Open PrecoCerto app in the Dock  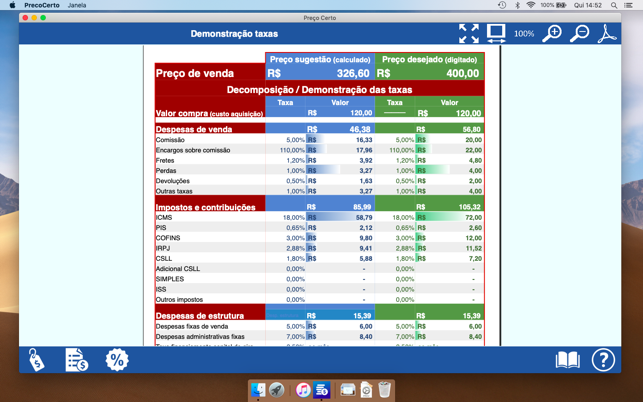tap(322, 390)
